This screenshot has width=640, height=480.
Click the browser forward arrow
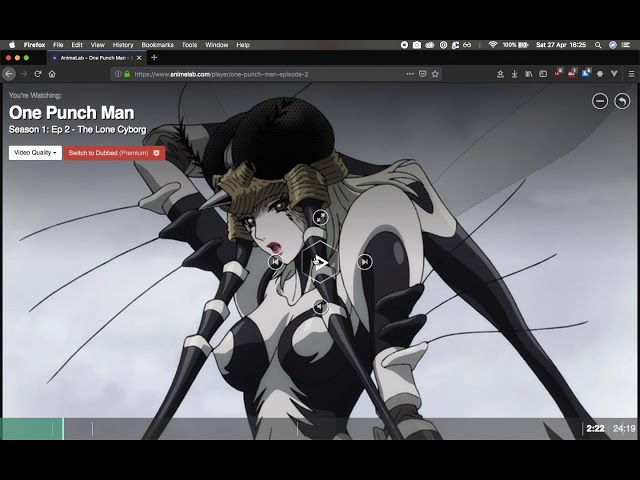tap(24, 74)
